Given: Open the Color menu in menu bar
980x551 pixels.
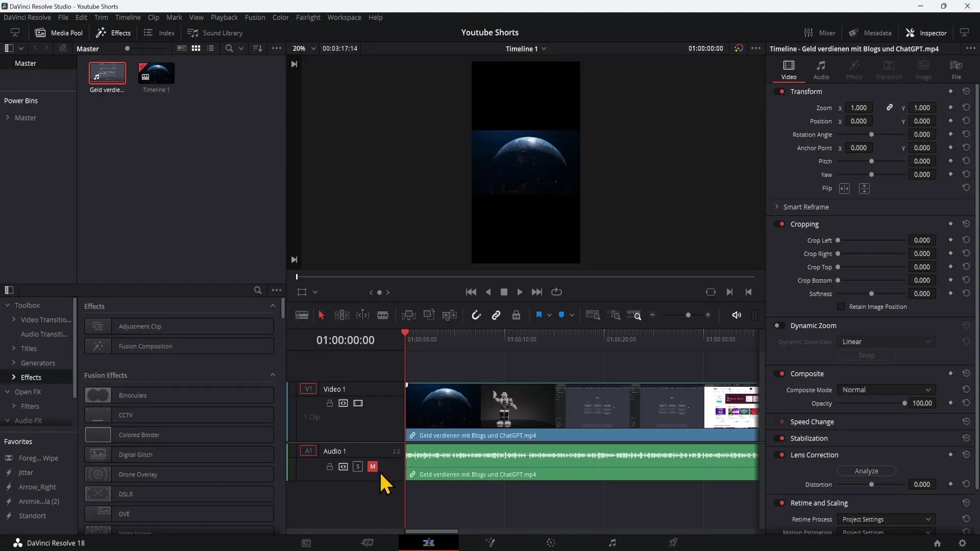Looking at the screenshot, I should [x=281, y=17].
